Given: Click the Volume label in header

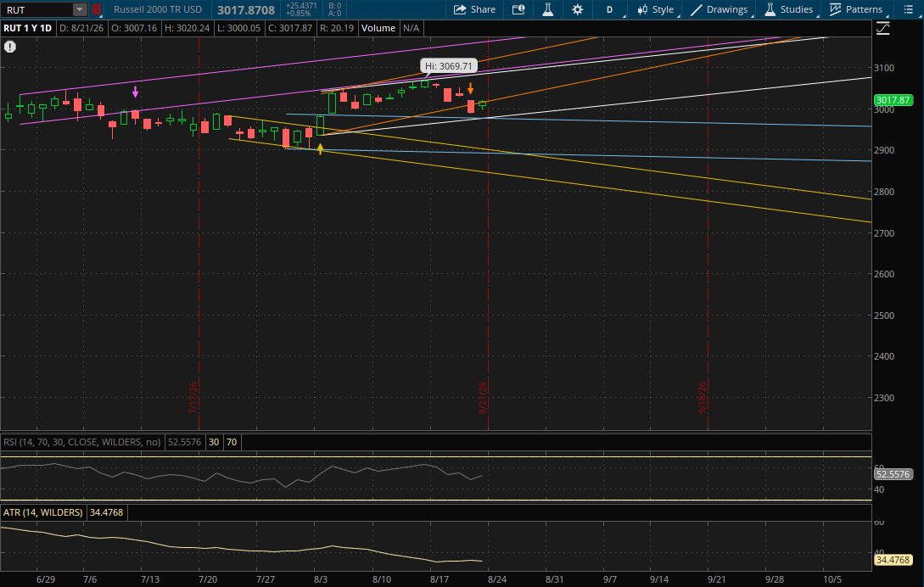Looking at the screenshot, I should tap(378, 28).
